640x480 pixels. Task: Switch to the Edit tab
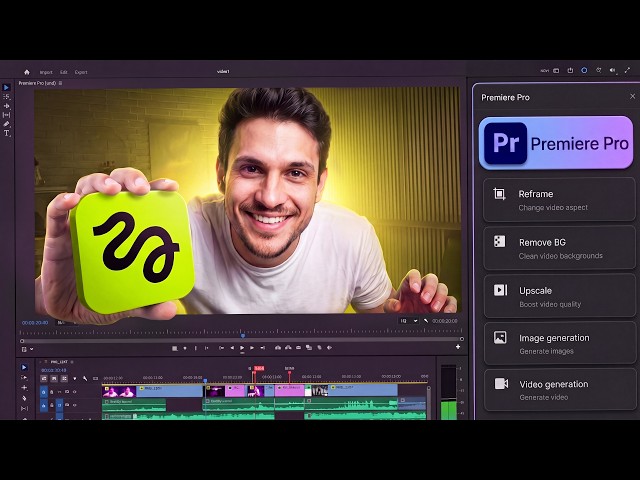coord(64,72)
